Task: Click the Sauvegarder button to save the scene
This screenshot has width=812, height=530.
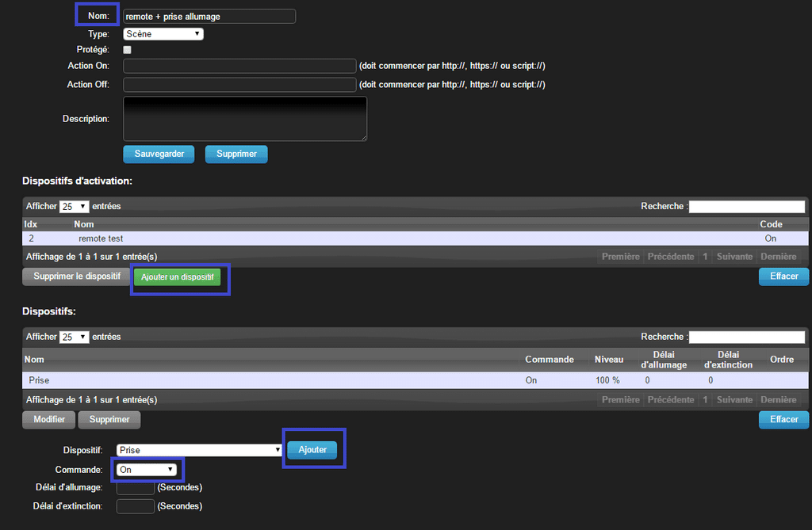Action: point(159,154)
